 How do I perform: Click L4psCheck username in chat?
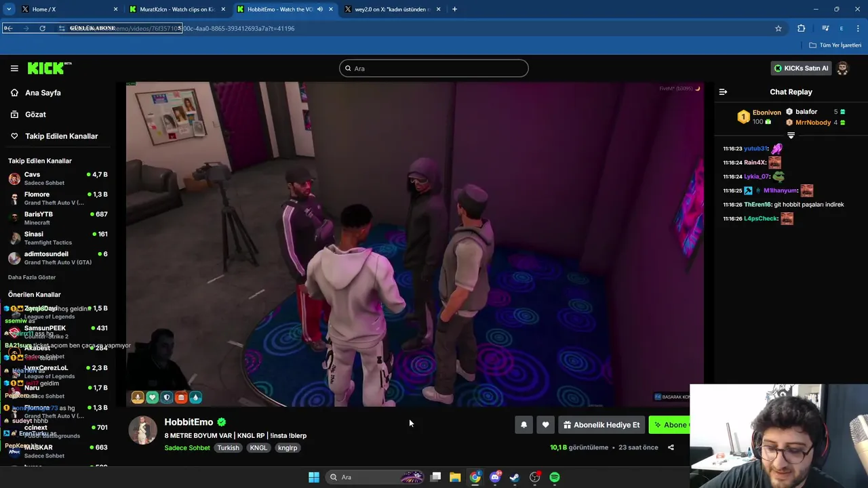(761, 218)
